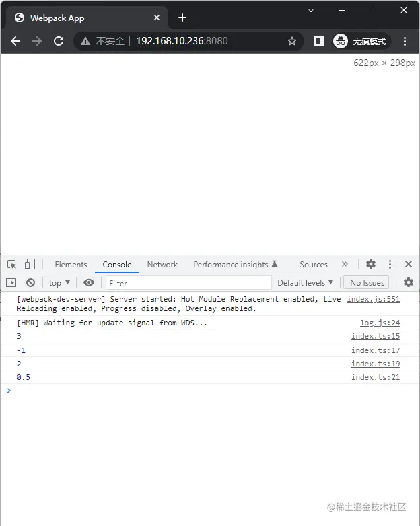Switch to the Elements tab

tap(71, 264)
